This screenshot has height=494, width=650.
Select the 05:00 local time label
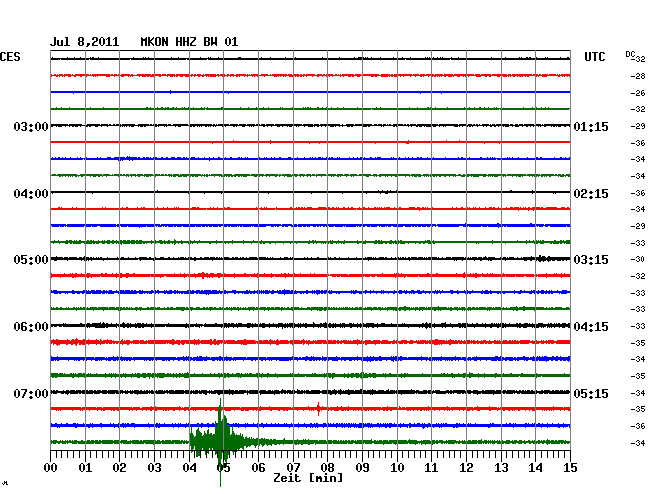pos(31,260)
